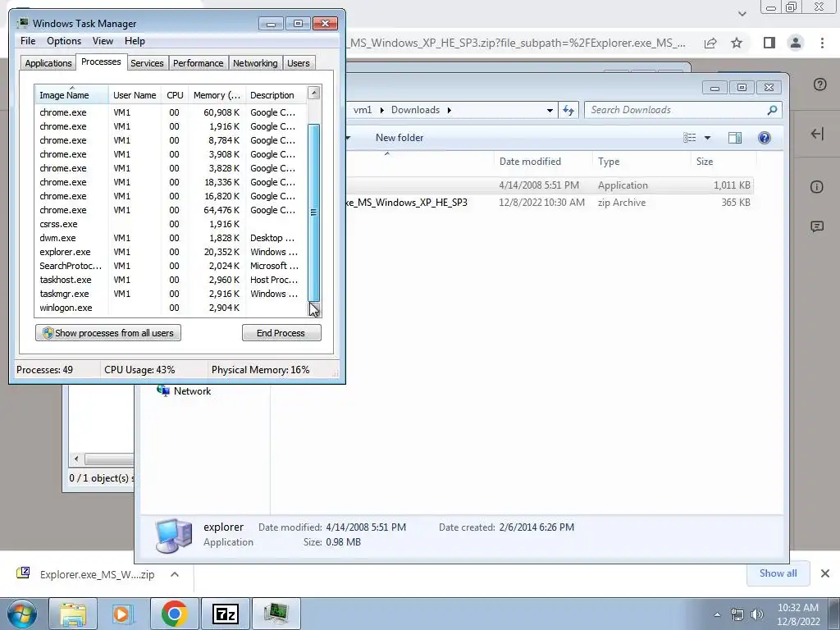Click the clock showing 10:32 AM

click(x=797, y=608)
